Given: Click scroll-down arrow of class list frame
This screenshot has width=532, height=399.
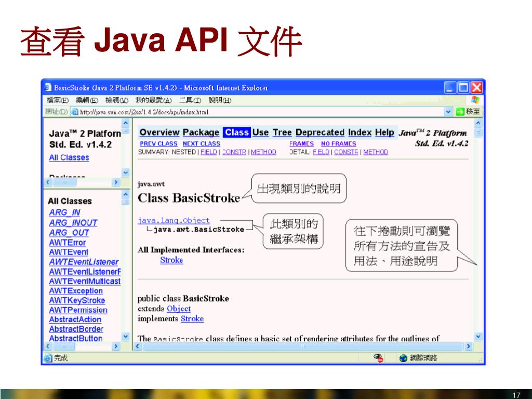Looking at the screenshot, I should (126, 337).
